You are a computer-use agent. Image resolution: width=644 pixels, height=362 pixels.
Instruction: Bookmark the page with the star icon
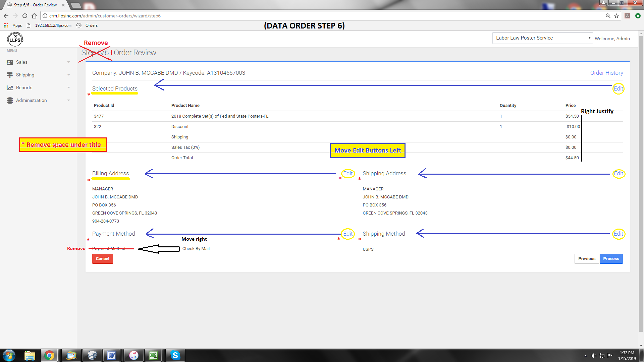616,16
